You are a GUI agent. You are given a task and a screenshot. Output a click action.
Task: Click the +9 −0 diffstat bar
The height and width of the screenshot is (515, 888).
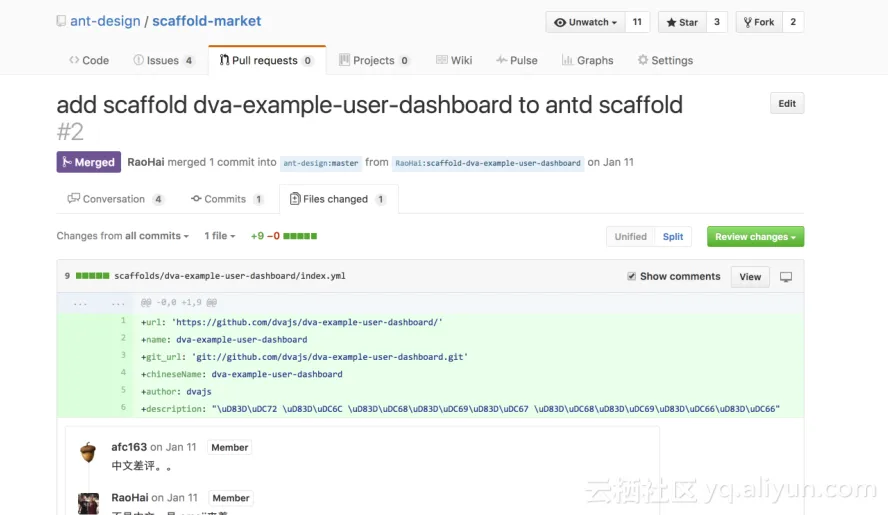(x=284, y=236)
